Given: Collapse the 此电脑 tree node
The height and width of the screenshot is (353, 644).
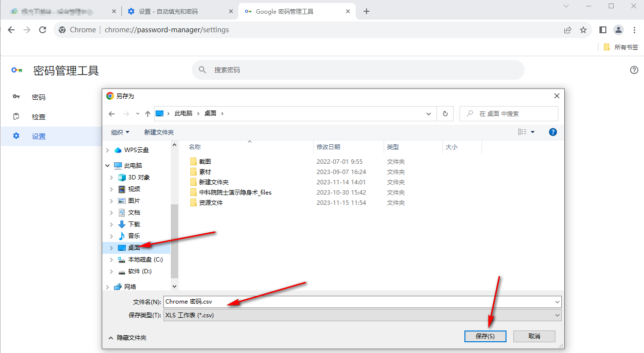Looking at the screenshot, I should [107, 166].
